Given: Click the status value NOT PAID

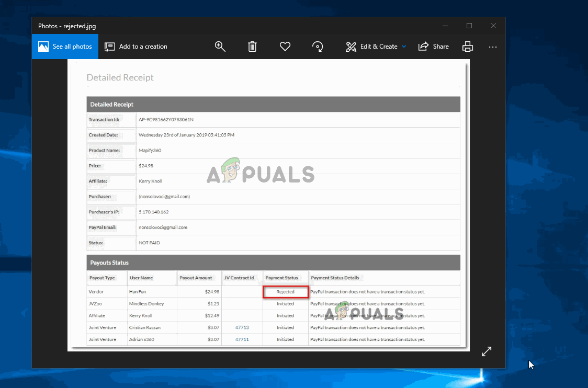Looking at the screenshot, I should (x=149, y=243).
